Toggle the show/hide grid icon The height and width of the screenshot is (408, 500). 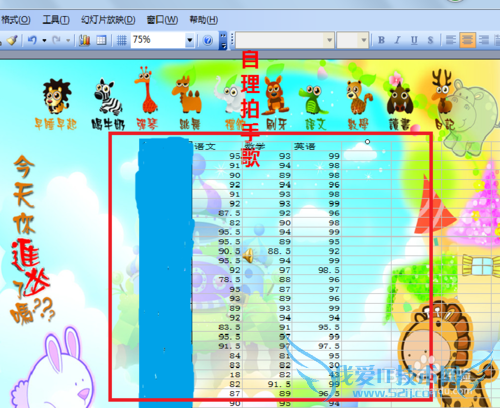[122, 40]
